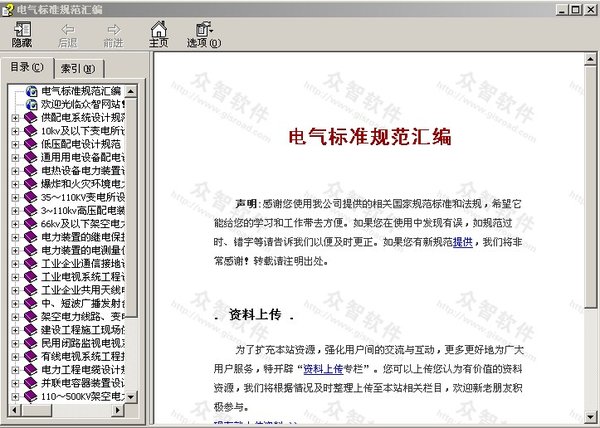600x428 pixels.
Task: Click the 主页 (Home) house icon
Action: coord(158,31)
